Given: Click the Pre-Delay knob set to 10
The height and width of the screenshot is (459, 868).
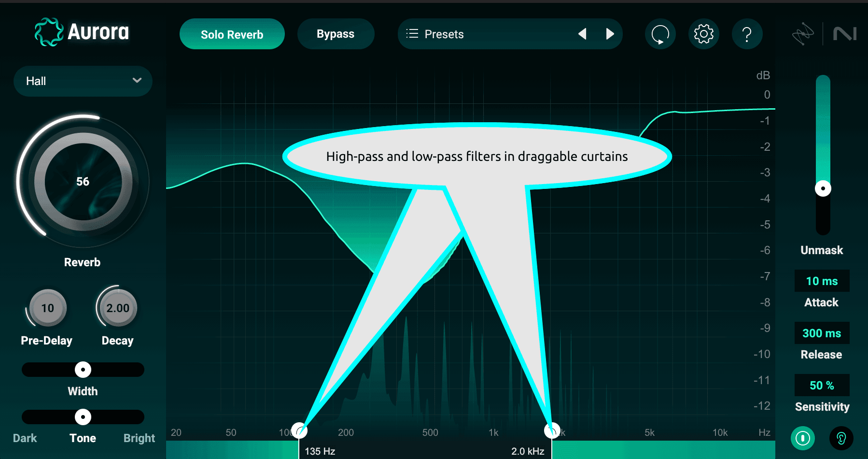Looking at the screenshot, I should point(47,308).
